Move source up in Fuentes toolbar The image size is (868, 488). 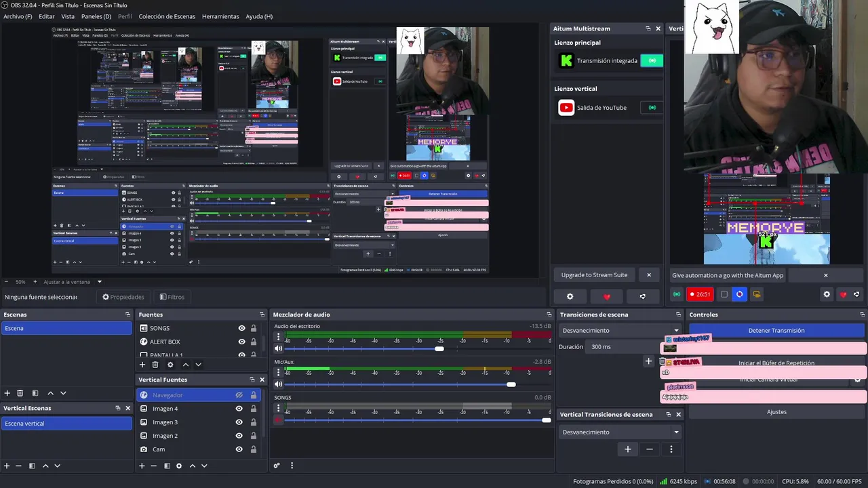pyautogui.click(x=185, y=365)
